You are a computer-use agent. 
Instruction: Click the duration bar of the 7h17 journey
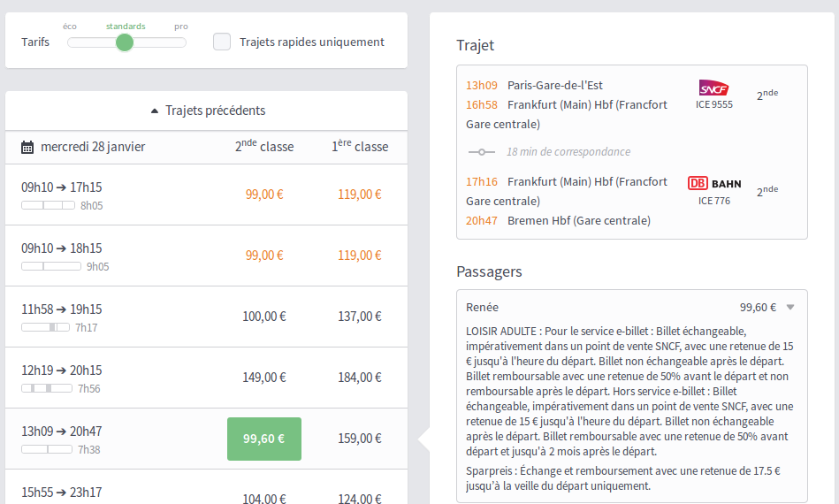click(45, 327)
